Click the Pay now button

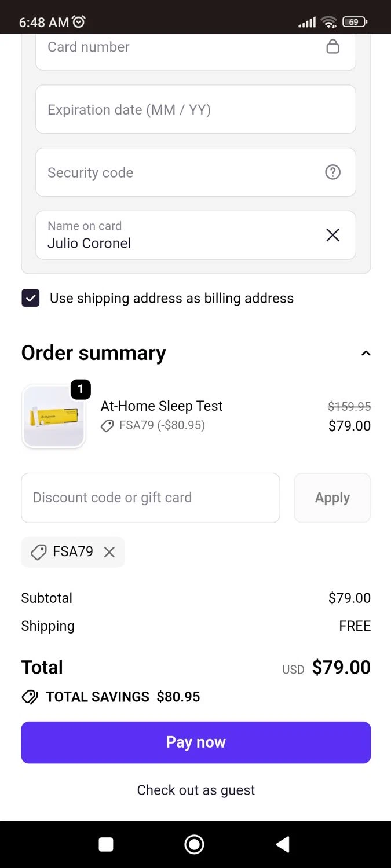(x=196, y=742)
